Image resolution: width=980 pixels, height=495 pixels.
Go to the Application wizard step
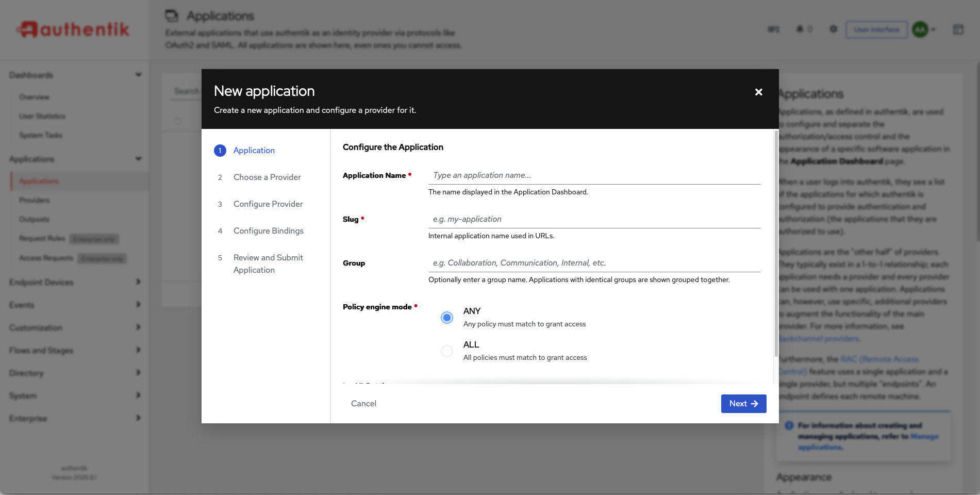[254, 150]
